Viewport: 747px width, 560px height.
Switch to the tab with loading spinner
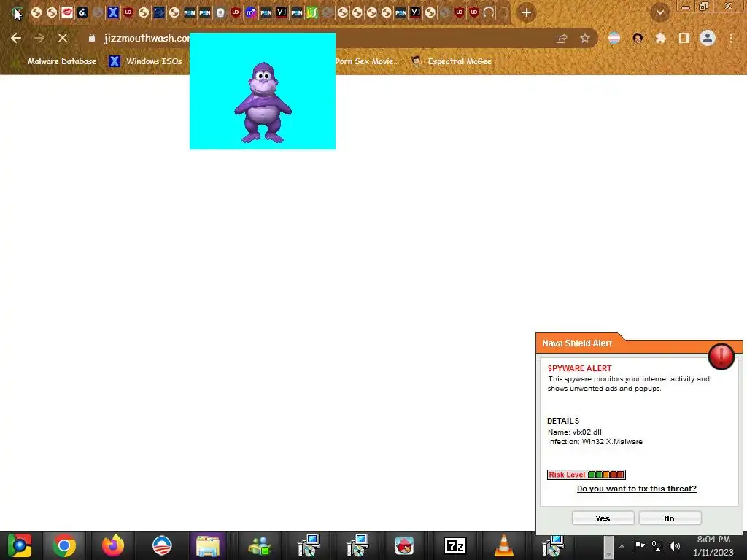pyautogui.click(x=489, y=12)
